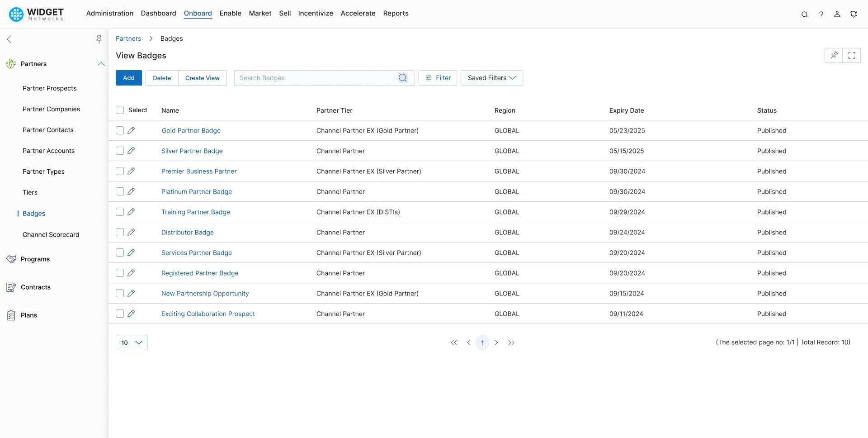Open the help question mark icon
Viewport: 868px width, 438px height.
pos(821,14)
